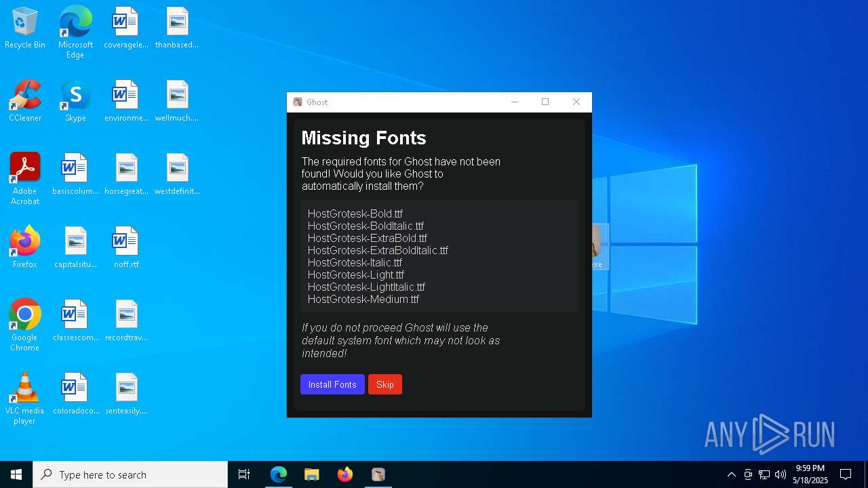Select the Google Chrome desktop shortcut
Image resolution: width=868 pixels, height=488 pixels.
25,325
